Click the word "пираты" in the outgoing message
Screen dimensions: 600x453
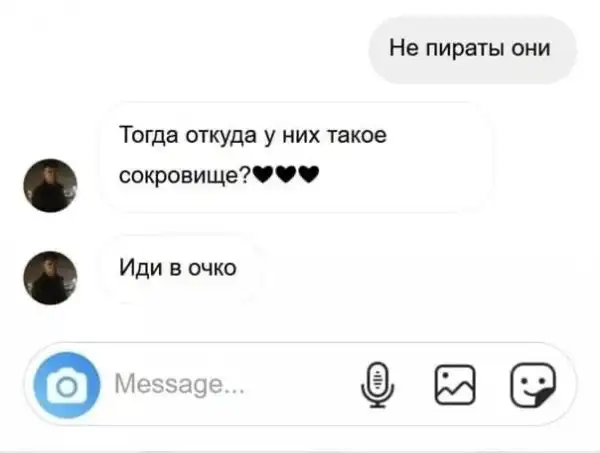465,49
